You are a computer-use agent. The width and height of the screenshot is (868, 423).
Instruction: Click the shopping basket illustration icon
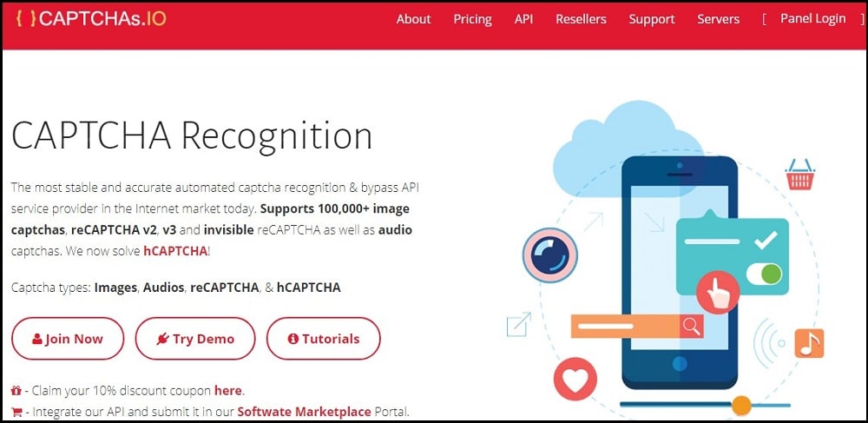(800, 174)
